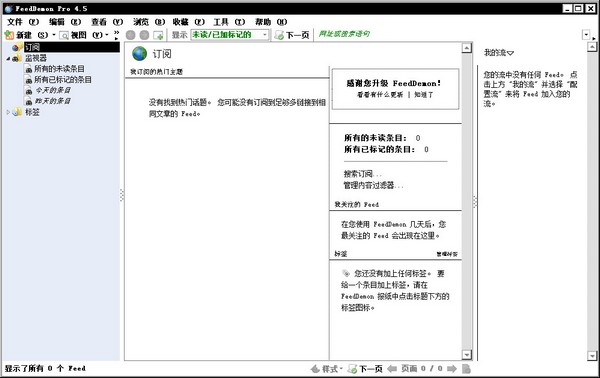The height and width of the screenshot is (378, 600).
Task: Select 所有的未读条目 in the tree
Action: pos(59,69)
